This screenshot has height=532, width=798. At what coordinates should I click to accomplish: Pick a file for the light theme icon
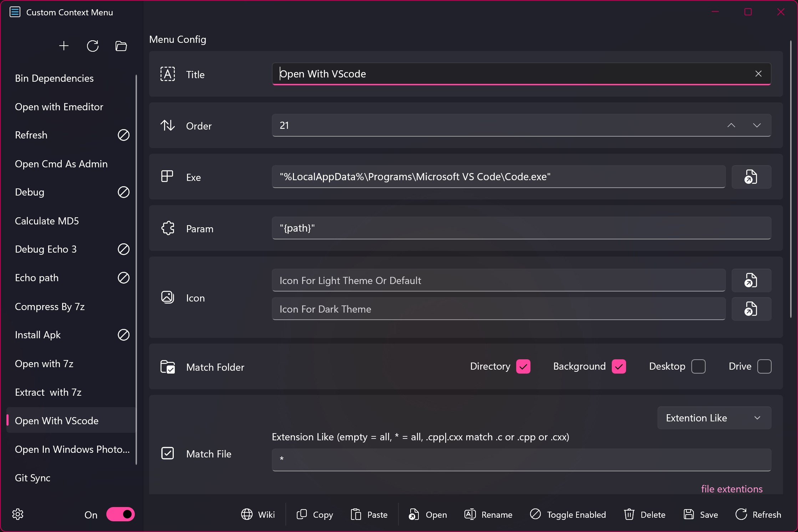coord(751,280)
